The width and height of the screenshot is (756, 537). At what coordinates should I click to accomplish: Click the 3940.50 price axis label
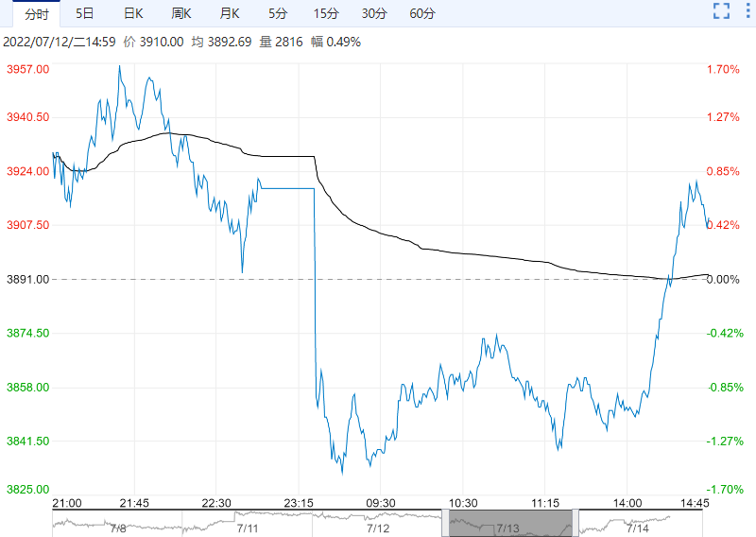coord(28,117)
